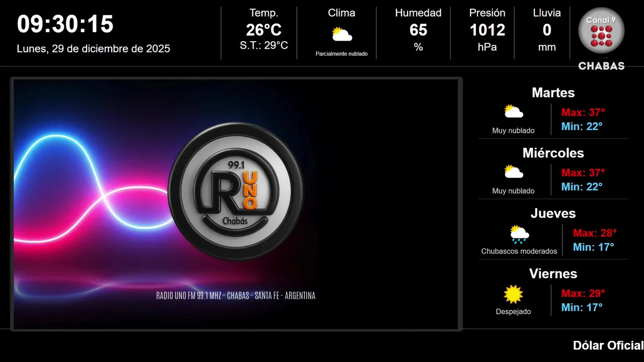The image size is (644, 362).
Task: Click Miércoles Min: 22° value
Action: point(582,187)
